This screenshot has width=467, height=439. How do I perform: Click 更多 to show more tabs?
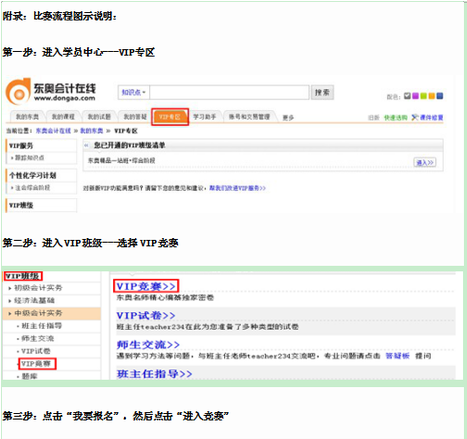click(x=288, y=118)
